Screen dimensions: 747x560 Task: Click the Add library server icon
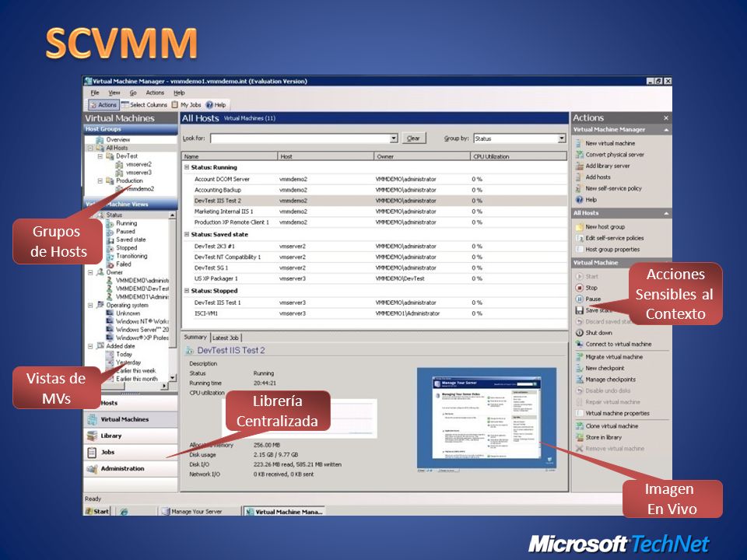coord(579,166)
